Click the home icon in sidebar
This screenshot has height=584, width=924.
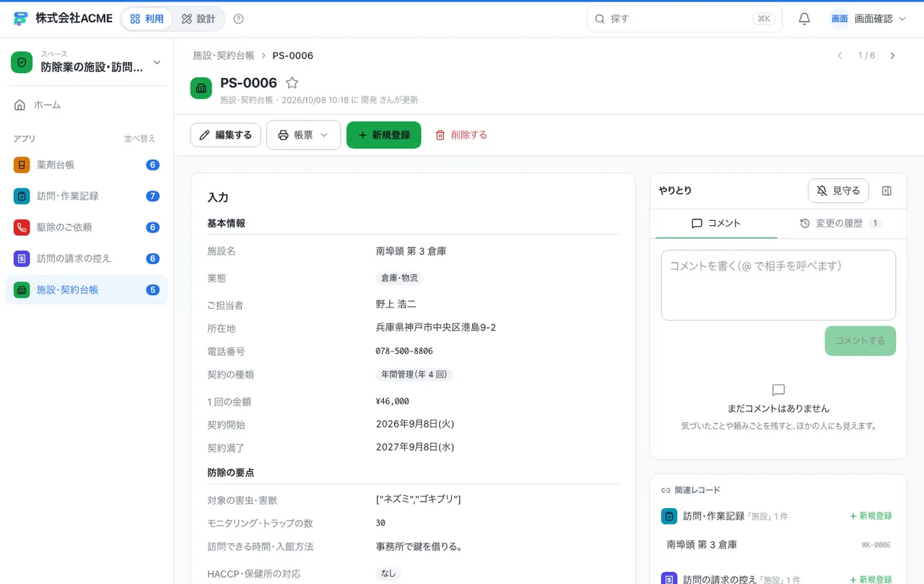tap(20, 105)
